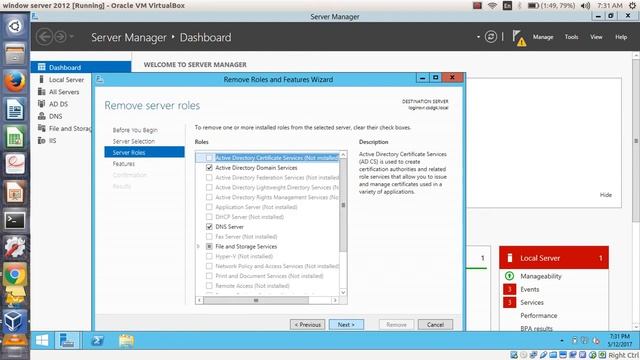
Task: Select the Server Roles wizard step
Action: [144, 152]
